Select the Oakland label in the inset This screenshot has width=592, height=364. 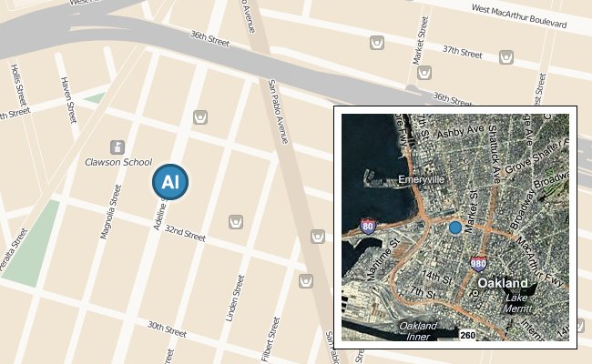click(503, 283)
